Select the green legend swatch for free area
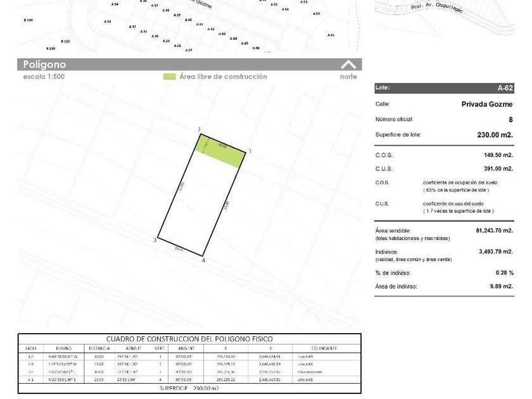 (x=169, y=77)
